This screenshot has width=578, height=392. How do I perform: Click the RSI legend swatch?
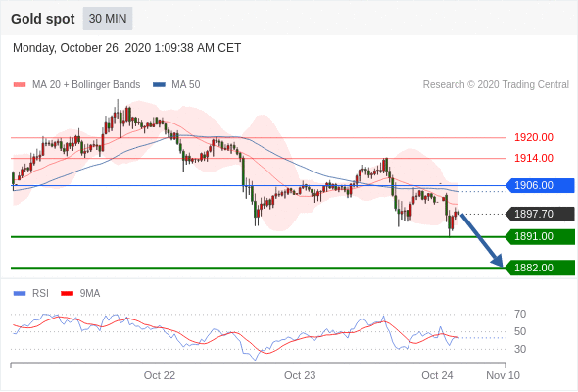pos(20,294)
